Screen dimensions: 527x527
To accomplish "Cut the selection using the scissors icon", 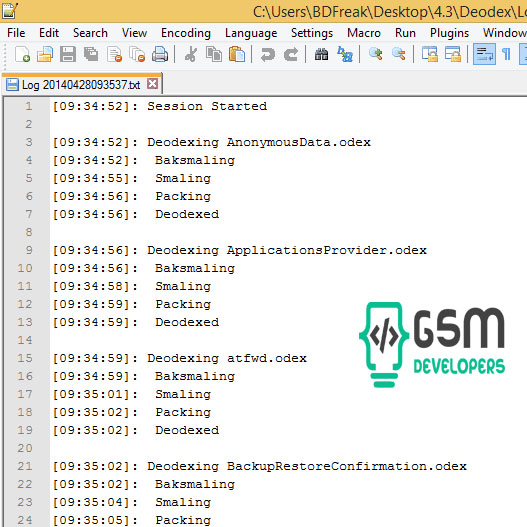I will (x=191, y=54).
